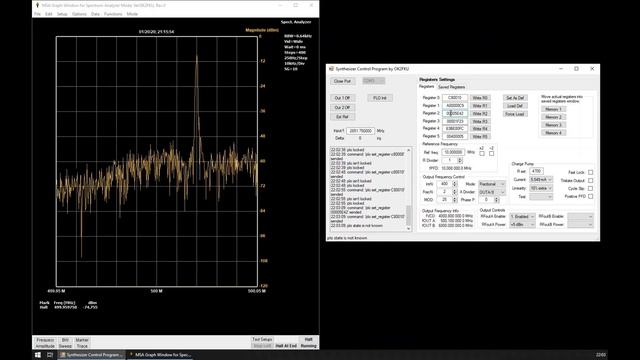The width and height of the screenshot is (640, 360).
Task: Click the Write R1 button
Action: (x=480, y=106)
